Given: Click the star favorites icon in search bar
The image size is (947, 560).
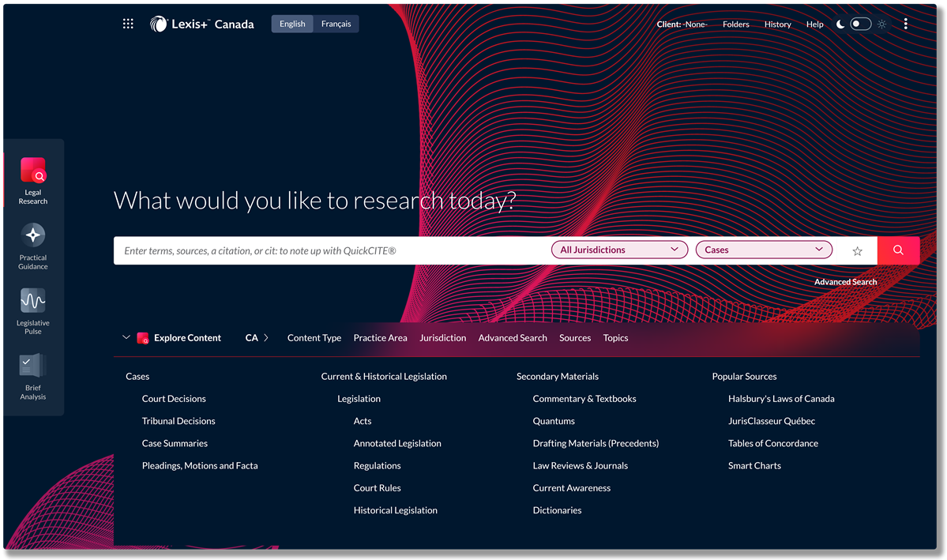Looking at the screenshot, I should 857,251.
